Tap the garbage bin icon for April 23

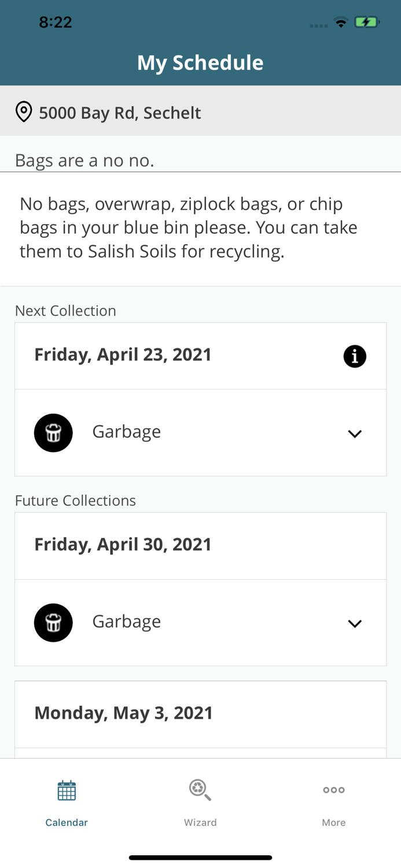click(53, 432)
